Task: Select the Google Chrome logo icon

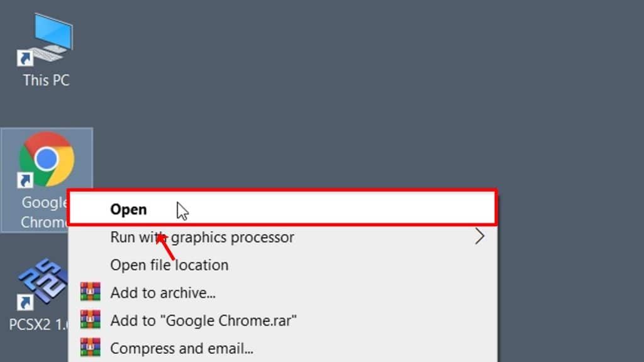Action: (x=47, y=159)
